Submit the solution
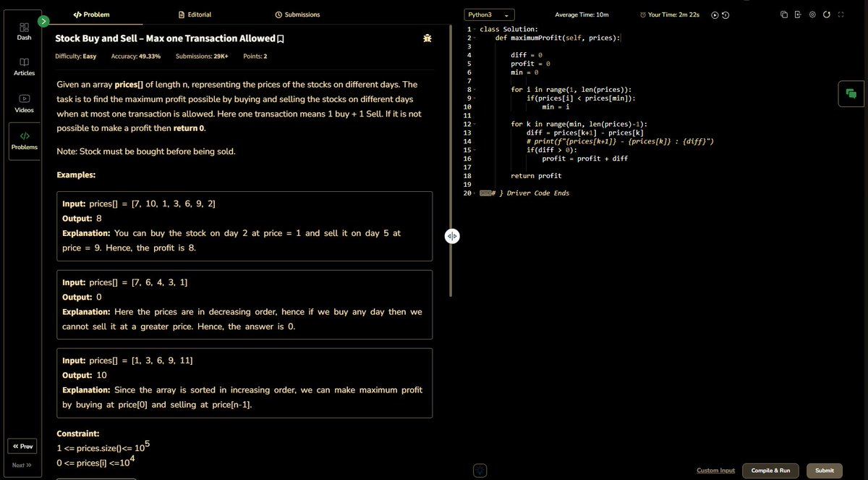 tap(825, 471)
